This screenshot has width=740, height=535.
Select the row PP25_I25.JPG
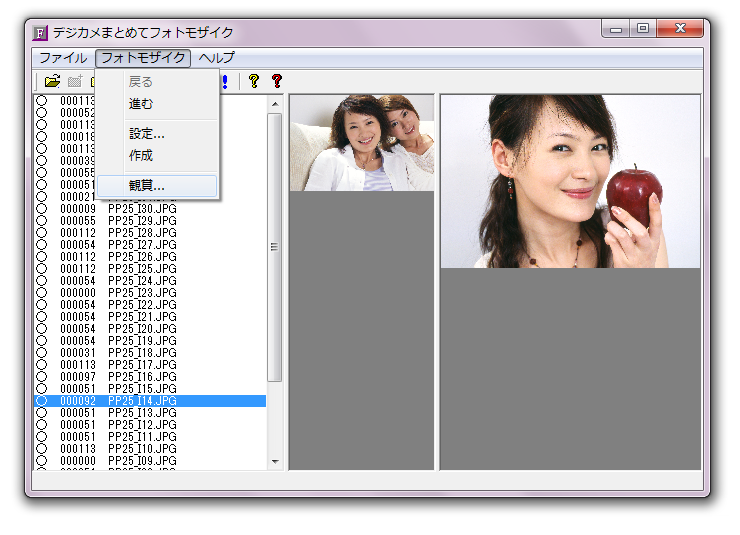[150, 268]
